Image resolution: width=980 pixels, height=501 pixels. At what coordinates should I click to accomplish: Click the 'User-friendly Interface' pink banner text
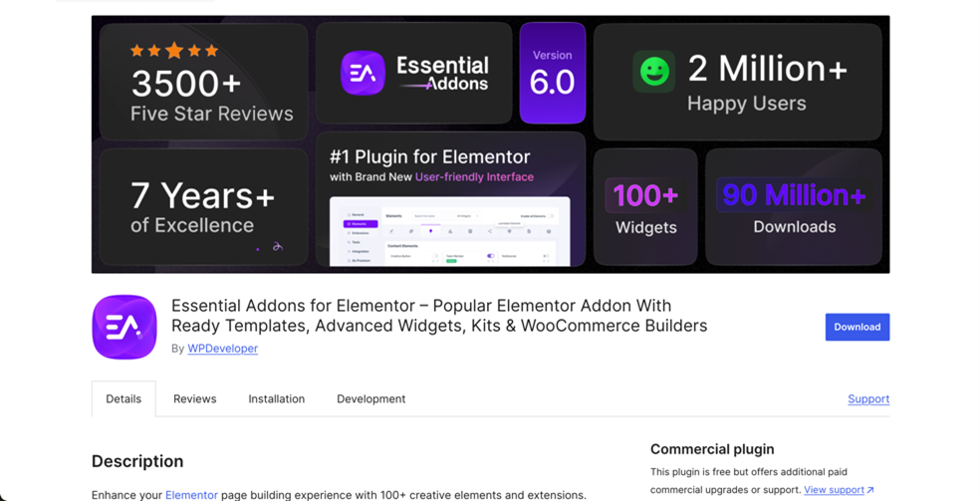pos(474,176)
